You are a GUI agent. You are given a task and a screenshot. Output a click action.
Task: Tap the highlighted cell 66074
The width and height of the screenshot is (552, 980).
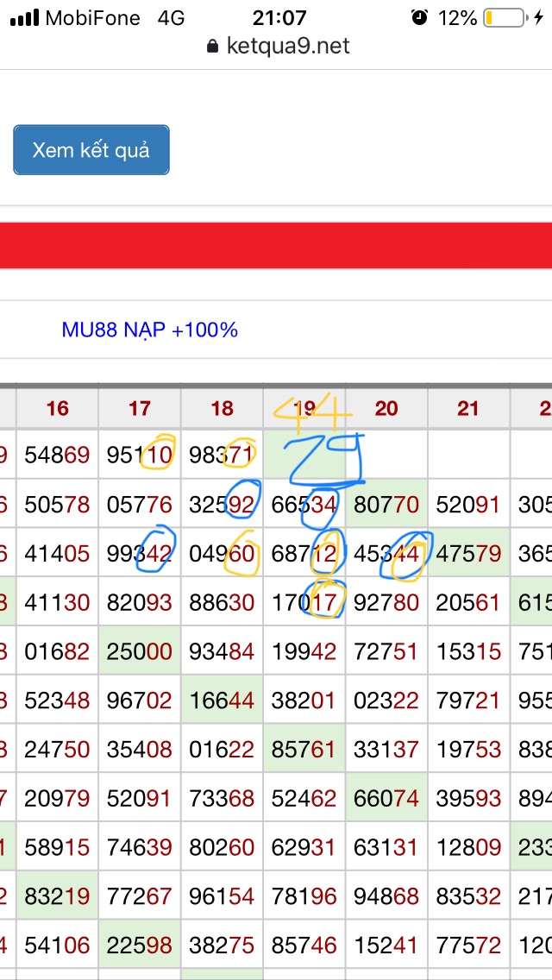click(386, 800)
